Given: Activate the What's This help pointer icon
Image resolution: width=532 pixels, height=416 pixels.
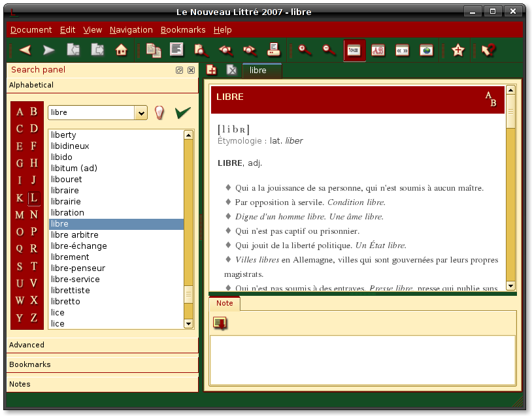Looking at the screenshot, I should pyautogui.click(x=489, y=50).
